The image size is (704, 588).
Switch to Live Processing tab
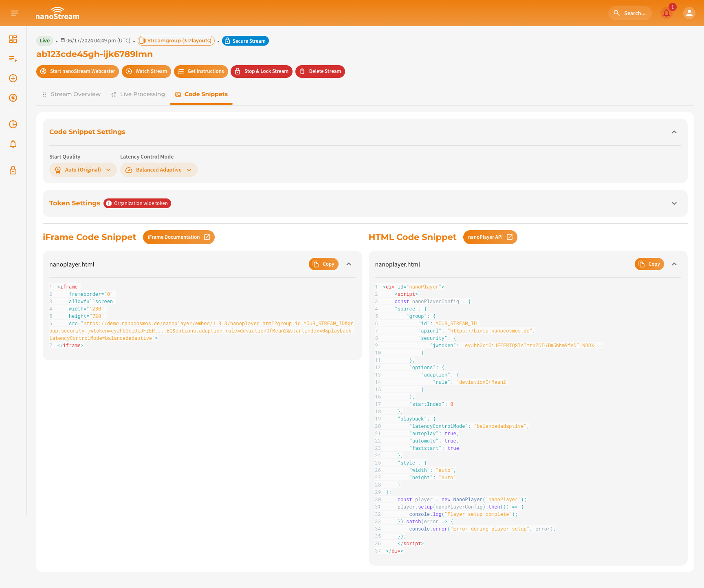coord(138,94)
